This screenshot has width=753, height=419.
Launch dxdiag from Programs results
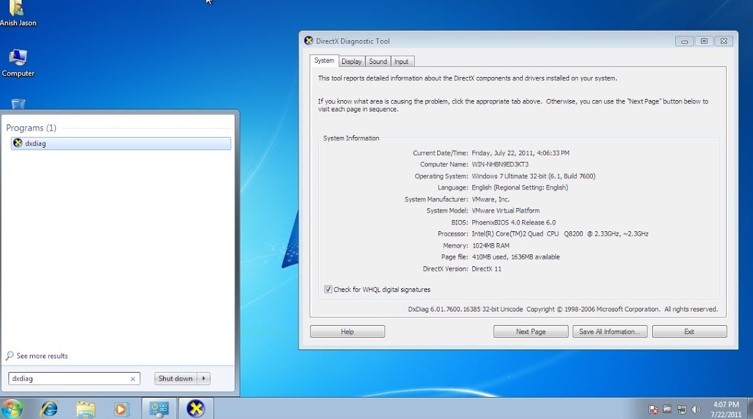click(x=121, y=143)
